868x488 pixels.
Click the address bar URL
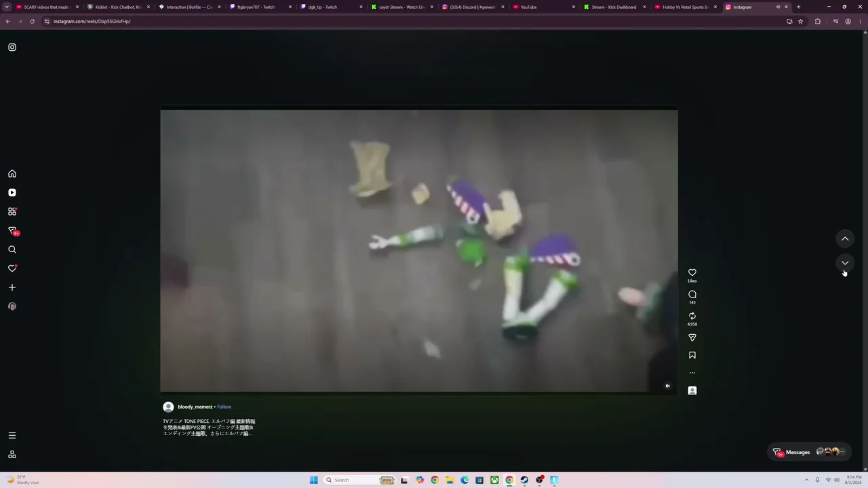pos(92,21)
